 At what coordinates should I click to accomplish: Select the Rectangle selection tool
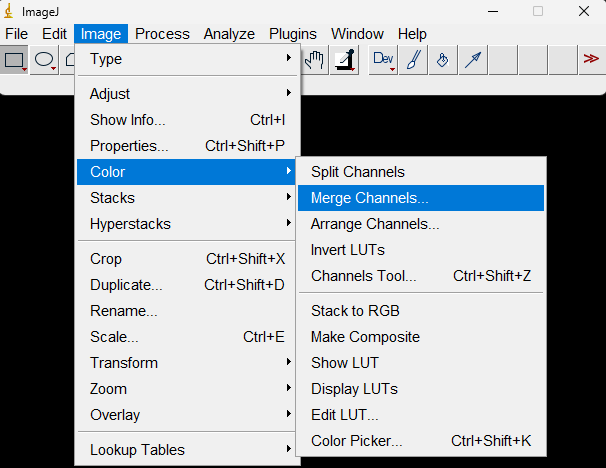(14, 60)
